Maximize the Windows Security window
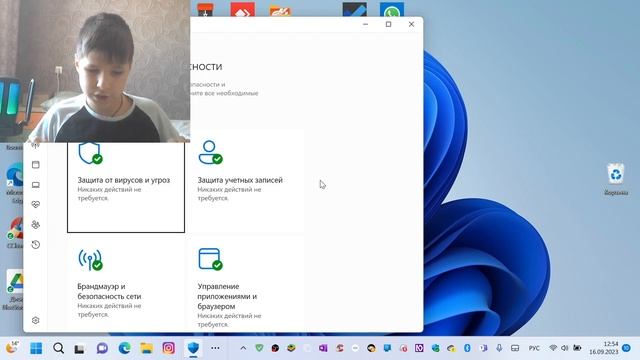The width and height of the screenshot is (640, 360). [x=389, y=24]
